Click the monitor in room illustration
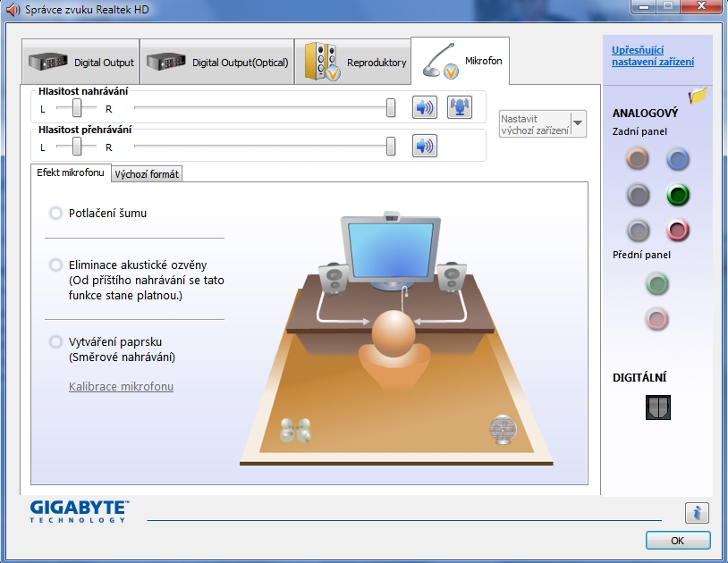Image resolution: width=728 pixels, height=563 pixels. point(391,250)
